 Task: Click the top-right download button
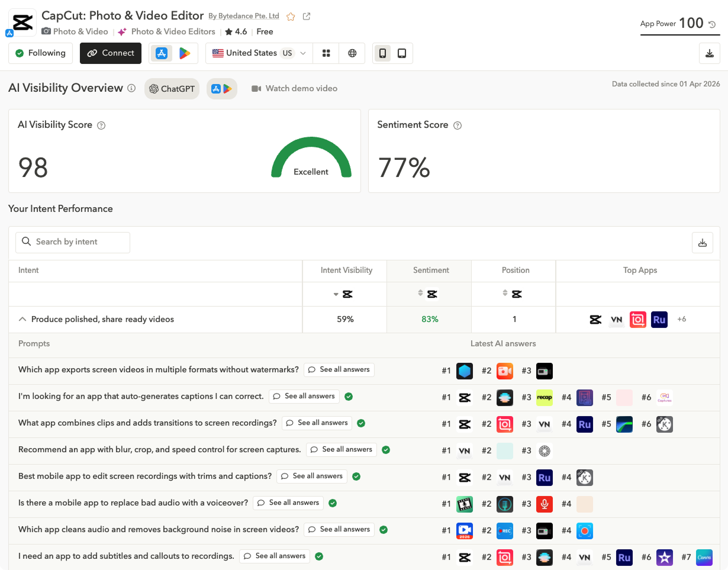point(710,53)
